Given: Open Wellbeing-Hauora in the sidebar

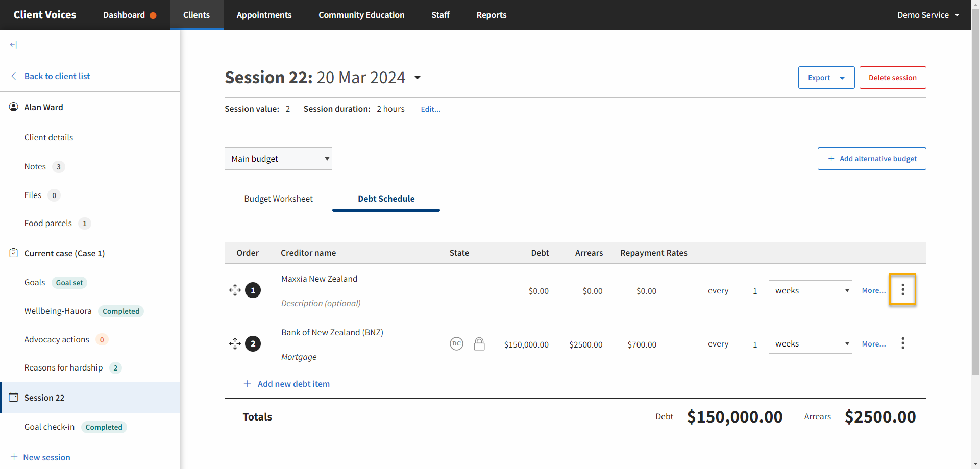Looking at the screenshot, I should [58, 311].
